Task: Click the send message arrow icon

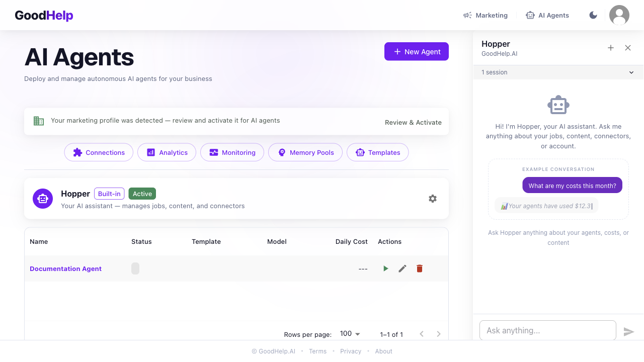Action: pyautogui.click(x=628, y=331)
